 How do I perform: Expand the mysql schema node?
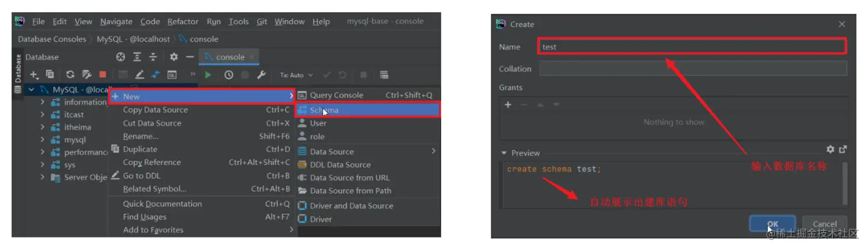tap(42, 140)
